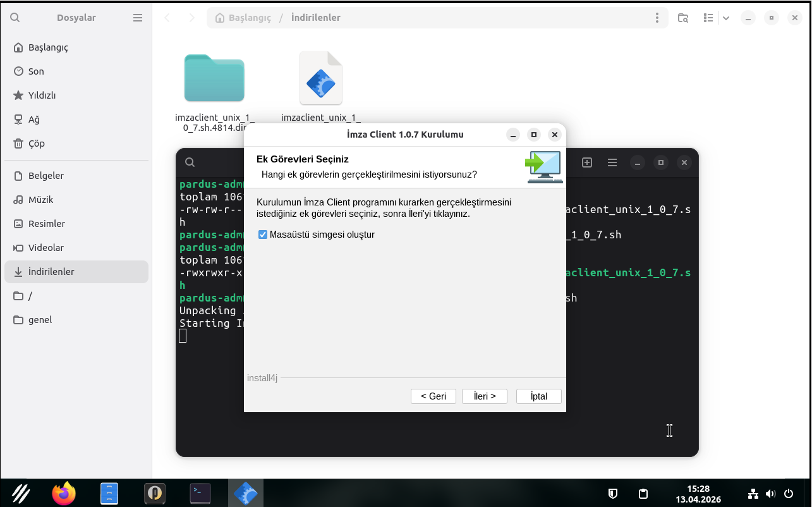Open network settings tray icon
The width and height of the screenshot is (812, 507).
(x=753, y=494)
